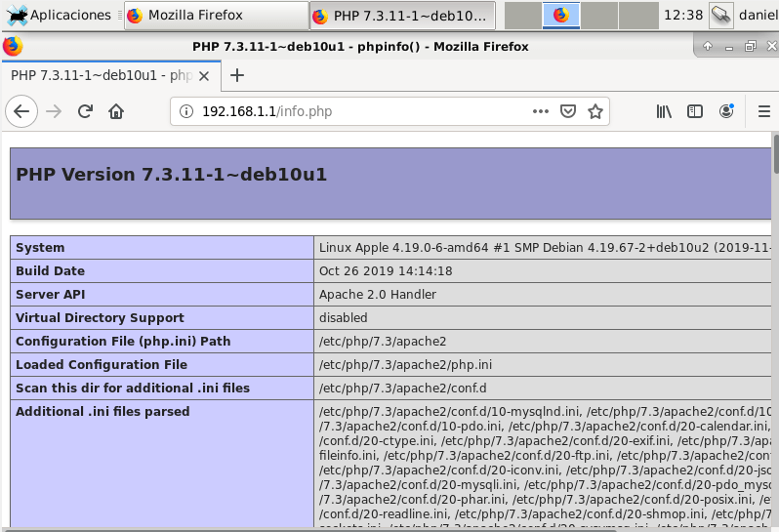Switch to the Mozilla Firefox taskbar window

click(x=215, y=16)
